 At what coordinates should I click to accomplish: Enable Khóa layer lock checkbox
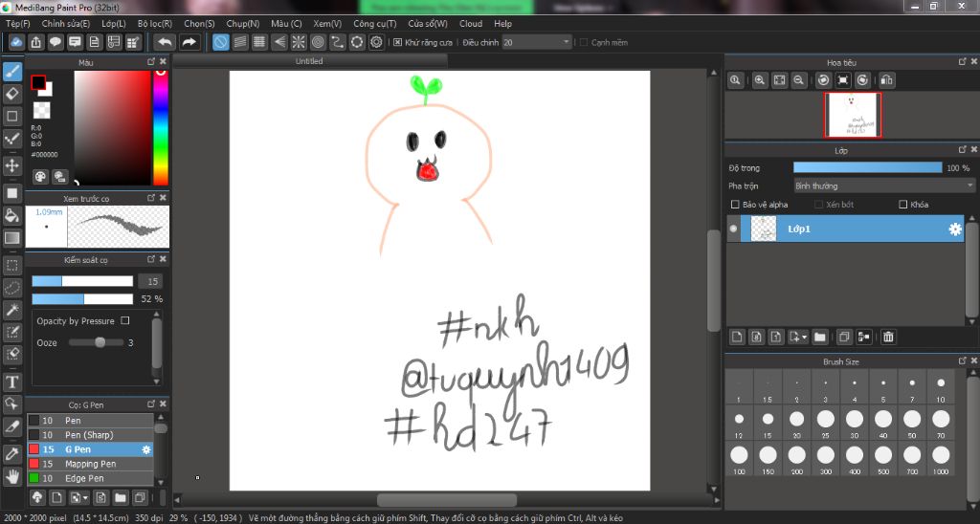[x=902, y=205]
